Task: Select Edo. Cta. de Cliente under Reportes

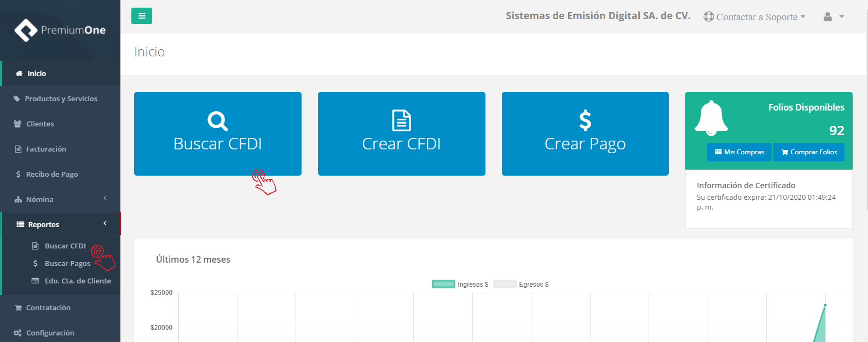Action: coord(78,281)
